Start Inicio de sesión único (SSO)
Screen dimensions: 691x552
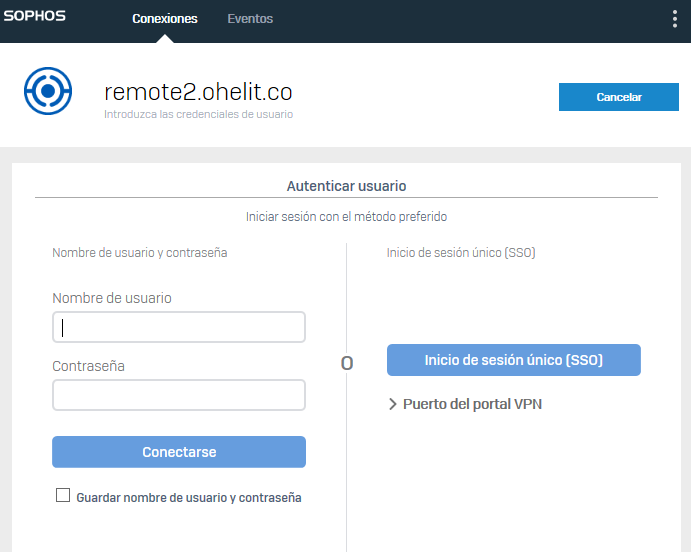coord(513,360)
